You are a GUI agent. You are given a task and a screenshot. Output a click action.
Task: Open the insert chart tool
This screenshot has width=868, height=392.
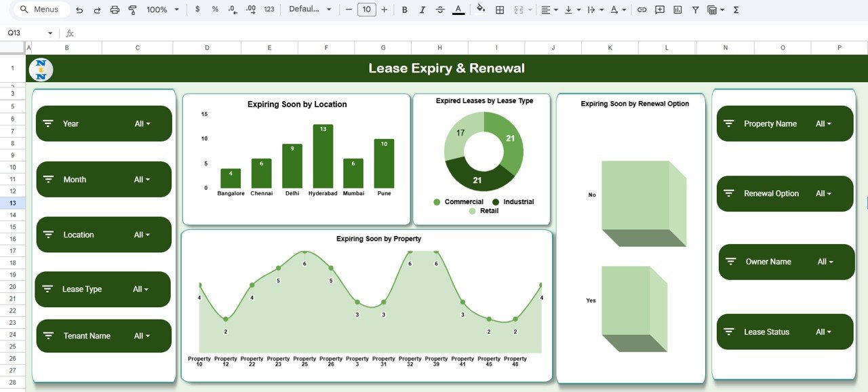point(677,9)
